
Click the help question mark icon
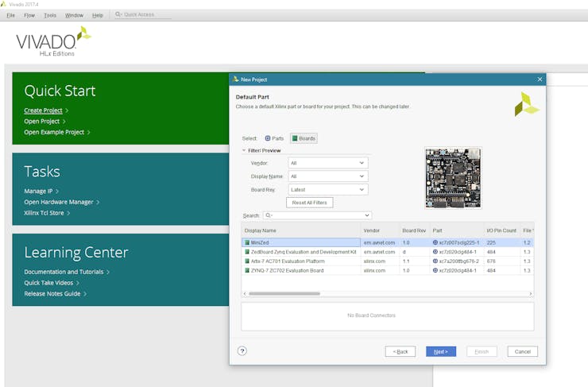click(242, 351)
